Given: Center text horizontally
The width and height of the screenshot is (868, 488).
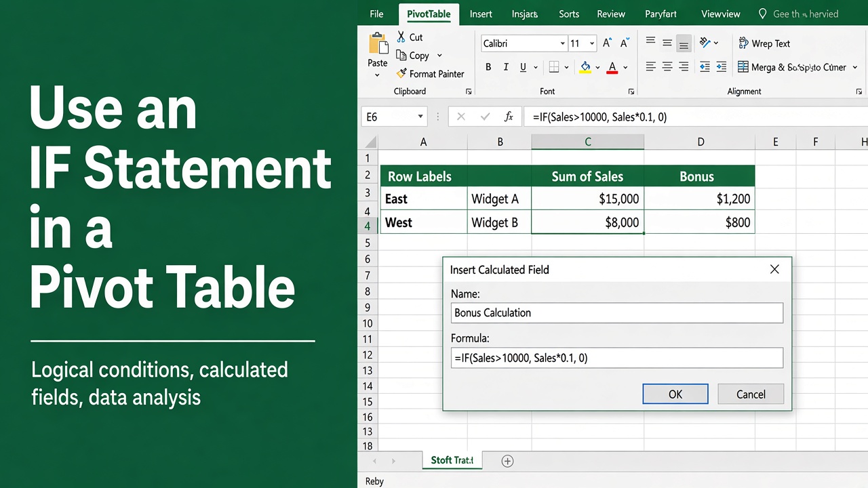Looking at the screenshot, I should (x=667, y=67).
